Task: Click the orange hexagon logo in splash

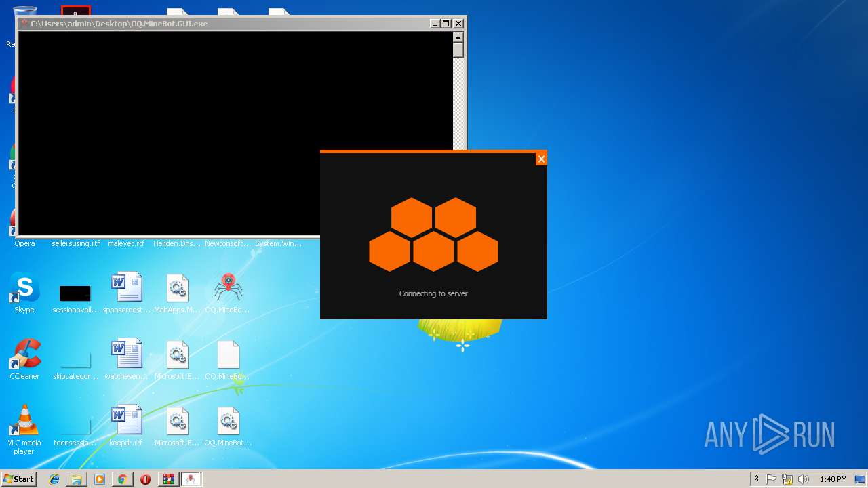Action: [433, 235]
